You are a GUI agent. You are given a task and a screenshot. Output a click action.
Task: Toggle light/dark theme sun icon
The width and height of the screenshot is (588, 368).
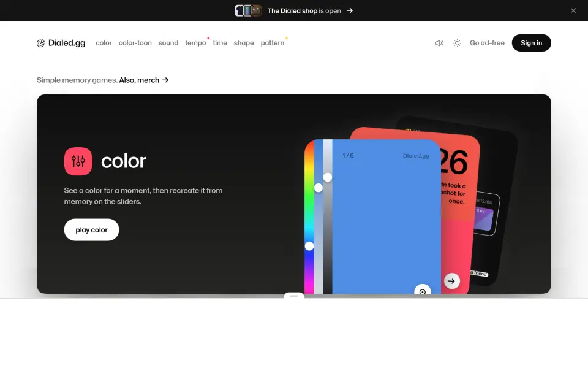click(457, 43)
